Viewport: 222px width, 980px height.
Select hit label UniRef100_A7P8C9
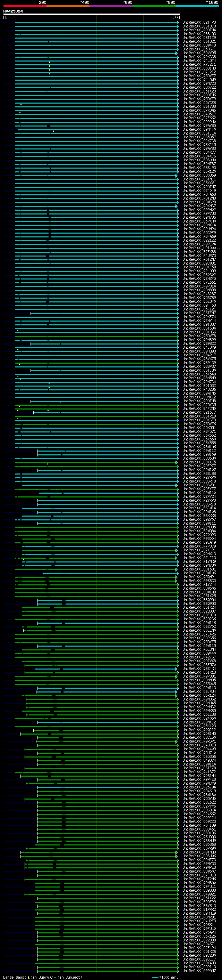click(x=199, y=546)
